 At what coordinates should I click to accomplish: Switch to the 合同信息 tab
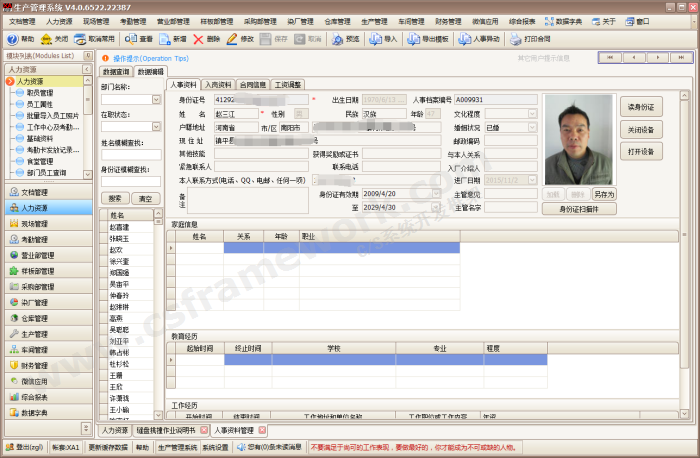253,85
